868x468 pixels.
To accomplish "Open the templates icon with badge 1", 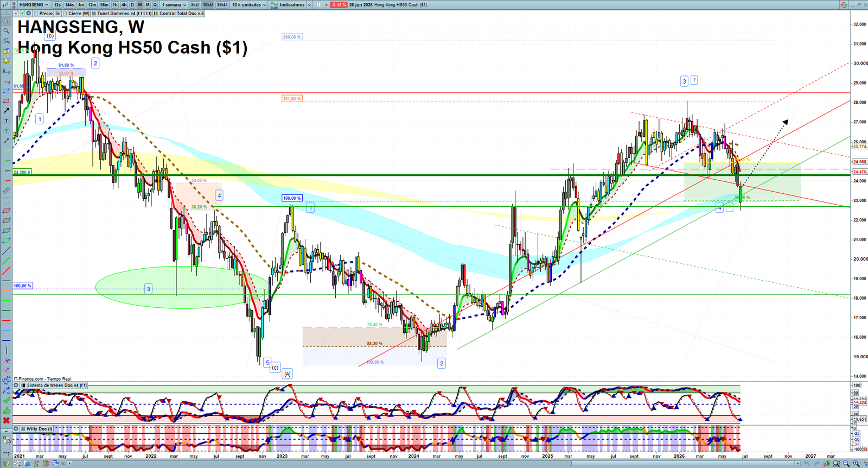I will pyautogui.click(x=7, y=441).
